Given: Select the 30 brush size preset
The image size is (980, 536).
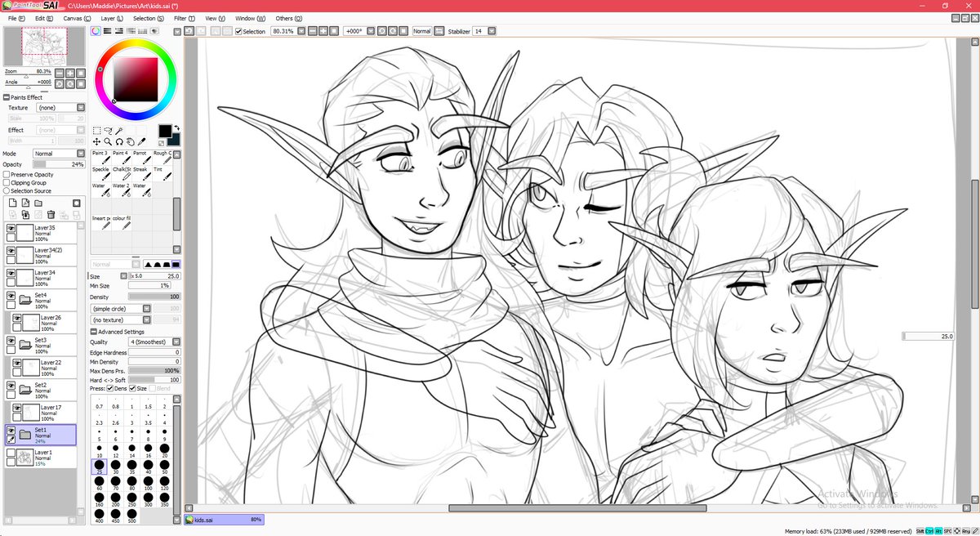Looking at the screenshot, I should [116, 467].
